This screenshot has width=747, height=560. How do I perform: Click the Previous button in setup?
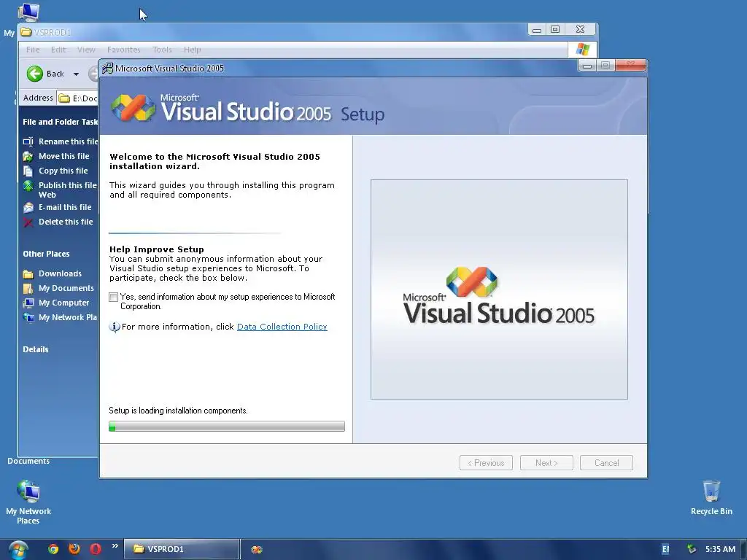486,463
